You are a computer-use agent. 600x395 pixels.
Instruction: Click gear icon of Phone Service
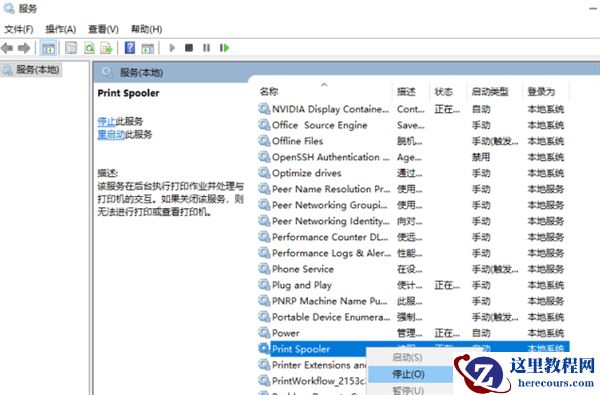coord(264,269)
